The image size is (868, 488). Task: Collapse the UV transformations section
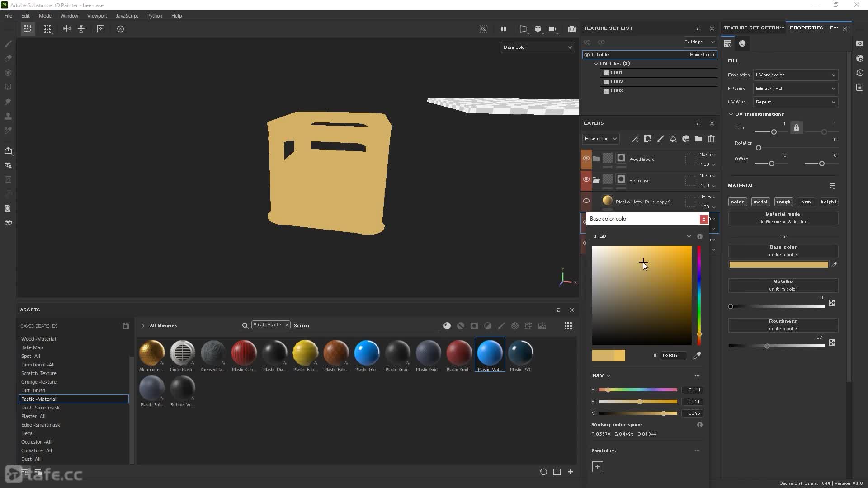[731, 114]
